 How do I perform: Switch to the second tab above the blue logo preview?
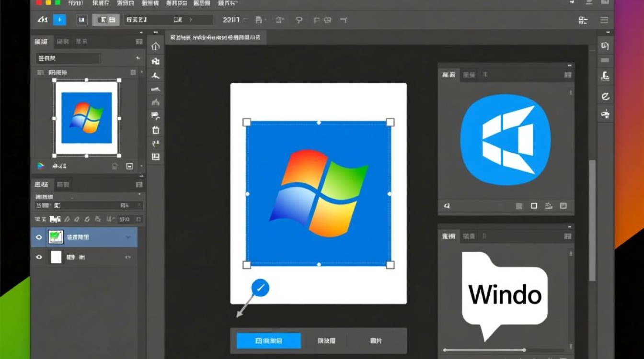click(x=469, y=75)
